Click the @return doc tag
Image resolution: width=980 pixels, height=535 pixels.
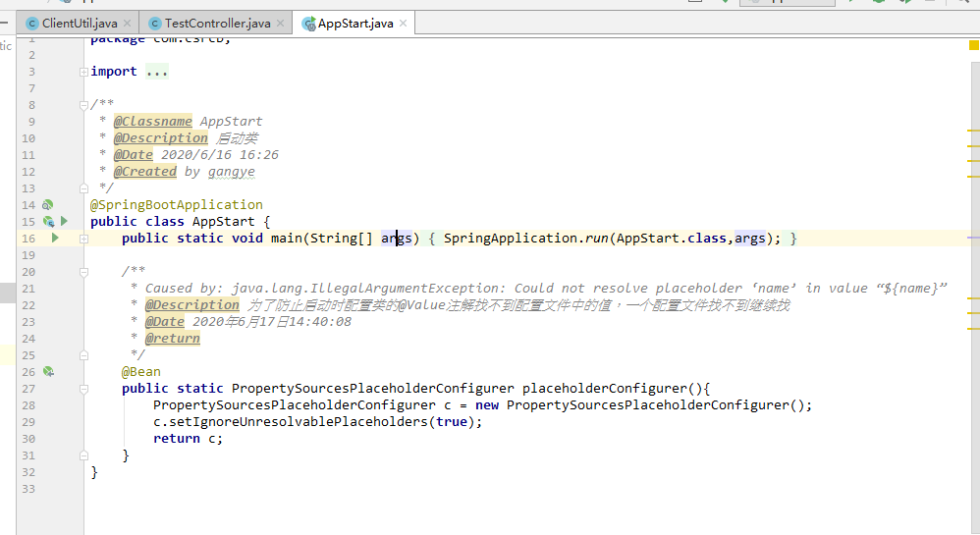pyautogui.click(x=173, y=338)
